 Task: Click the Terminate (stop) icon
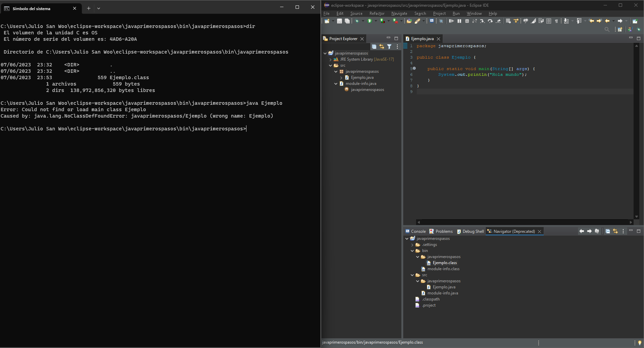pyautogui.click(x=467, y=21)
